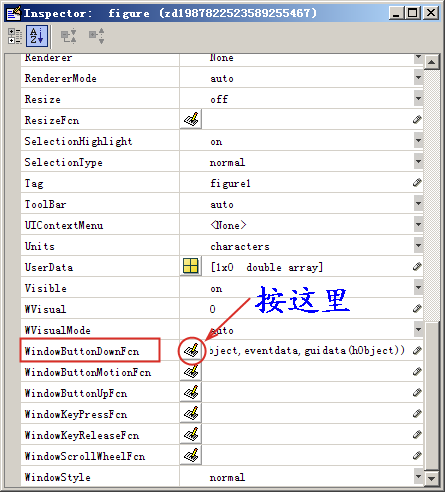Select the WindowButtonDownFcn property name

[82, 351]
